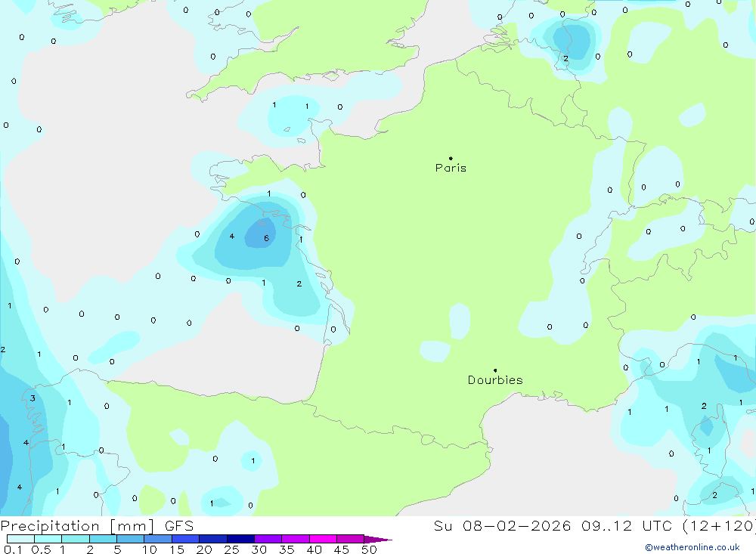The image size is (756, 554).
Task: Click the legend label 0.1
Action: (13, 549)
